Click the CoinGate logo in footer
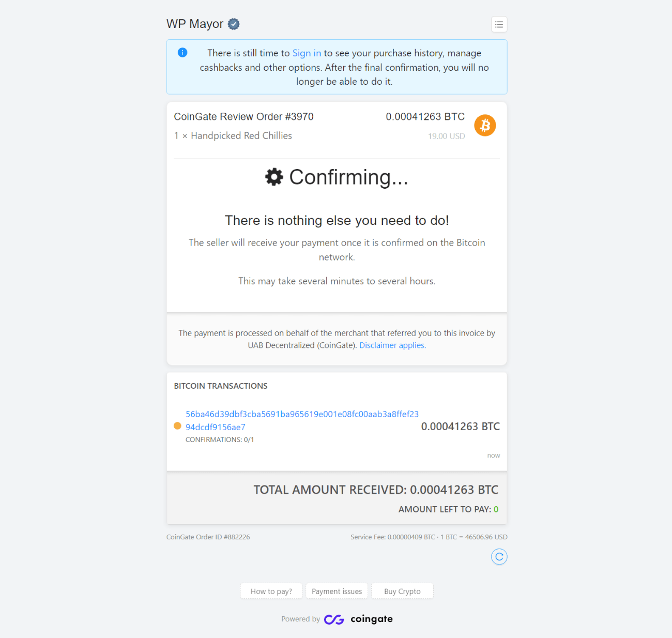The height and width of the screenshot is (638, 672). [x=358, y=619]
